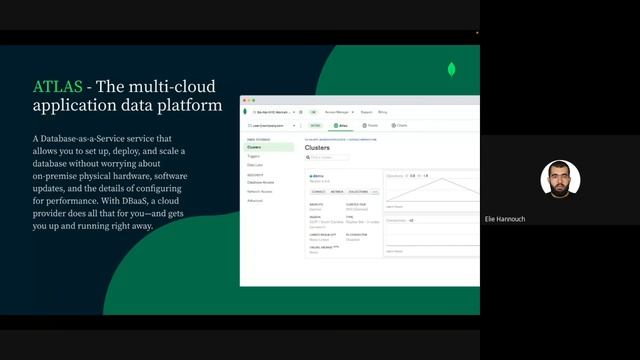Screen dimensions: 640x360
Task: Click the organization settings gear icon
Action: [x=301, y=112]
